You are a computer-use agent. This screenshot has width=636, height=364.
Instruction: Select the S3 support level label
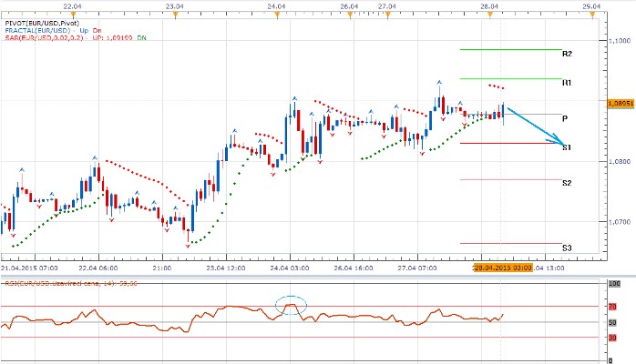pyautogui.click(x=567, y=248)
